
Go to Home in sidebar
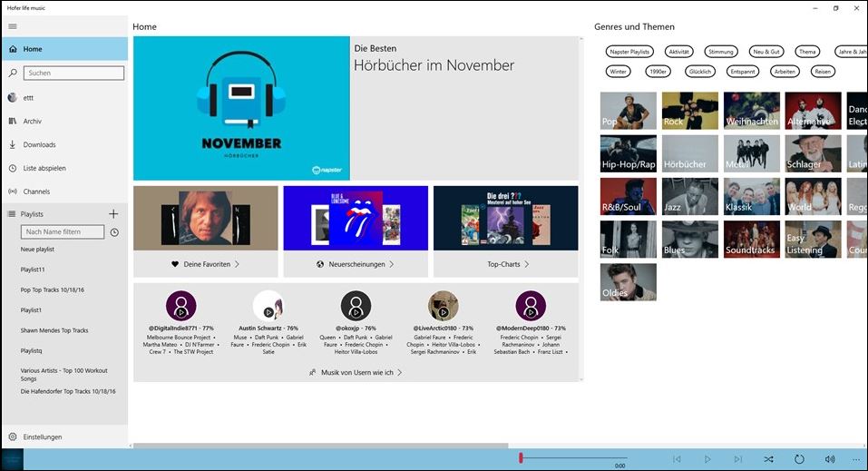coord(64,49)
